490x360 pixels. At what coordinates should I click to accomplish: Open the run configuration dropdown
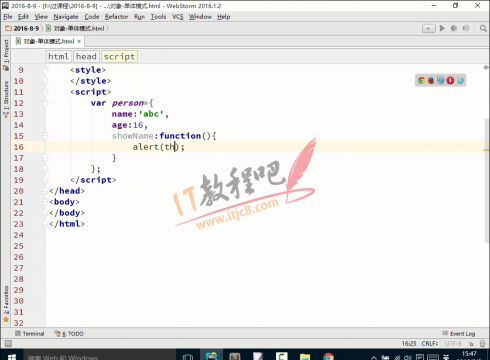tap(429, 29)
